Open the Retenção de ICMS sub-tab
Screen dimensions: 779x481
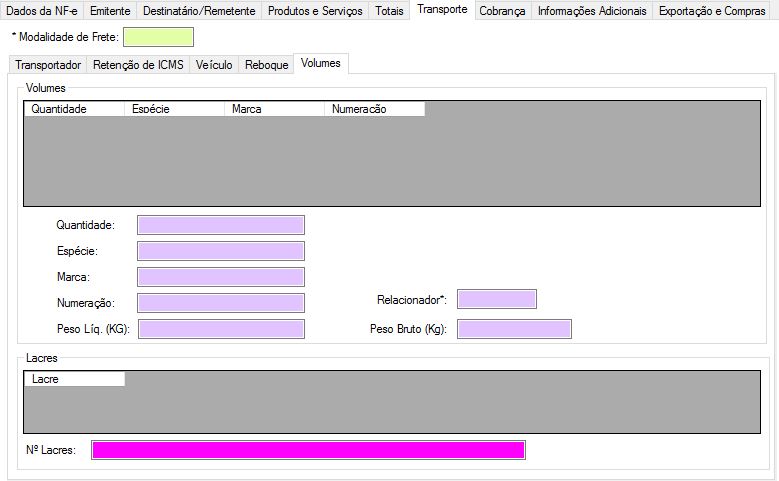point(138,65)
